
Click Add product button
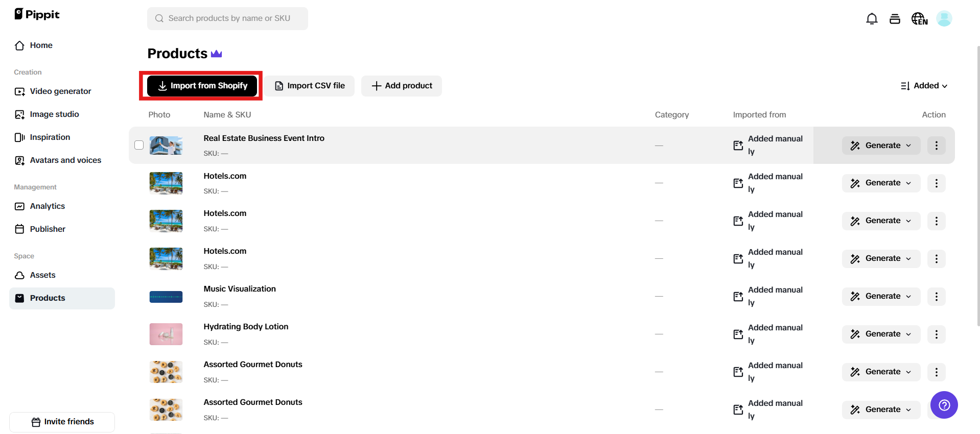click(x=402, y=86)
